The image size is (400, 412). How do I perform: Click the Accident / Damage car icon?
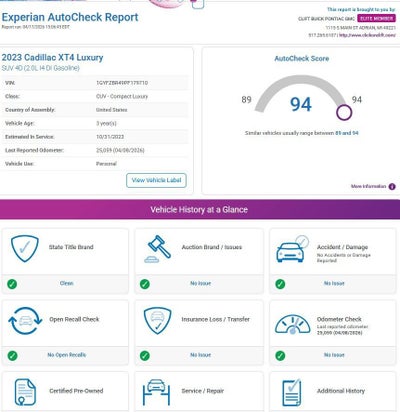click(292, 249)
